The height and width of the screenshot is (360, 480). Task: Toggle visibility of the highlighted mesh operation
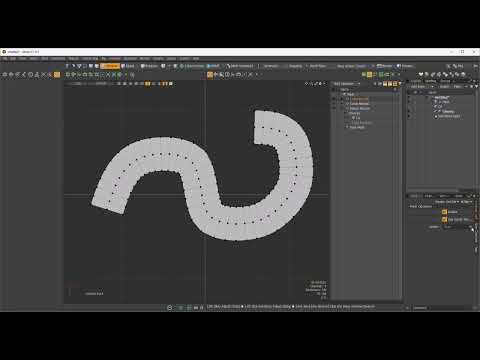(334, 99)
